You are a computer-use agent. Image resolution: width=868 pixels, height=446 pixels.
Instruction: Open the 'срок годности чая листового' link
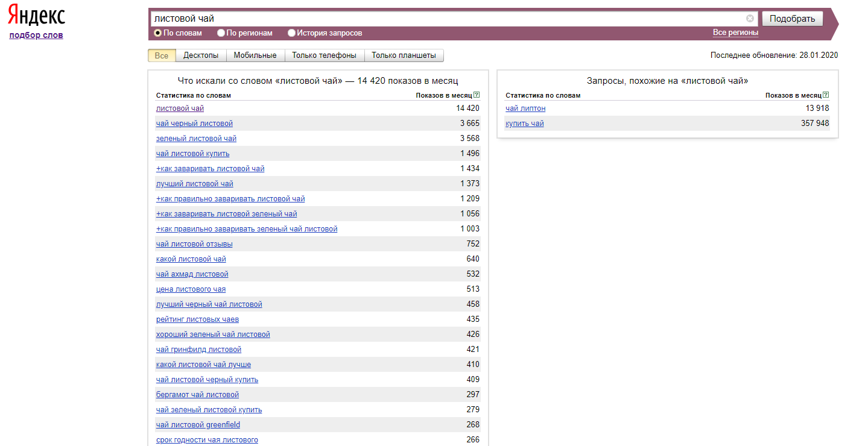point(207,440)
